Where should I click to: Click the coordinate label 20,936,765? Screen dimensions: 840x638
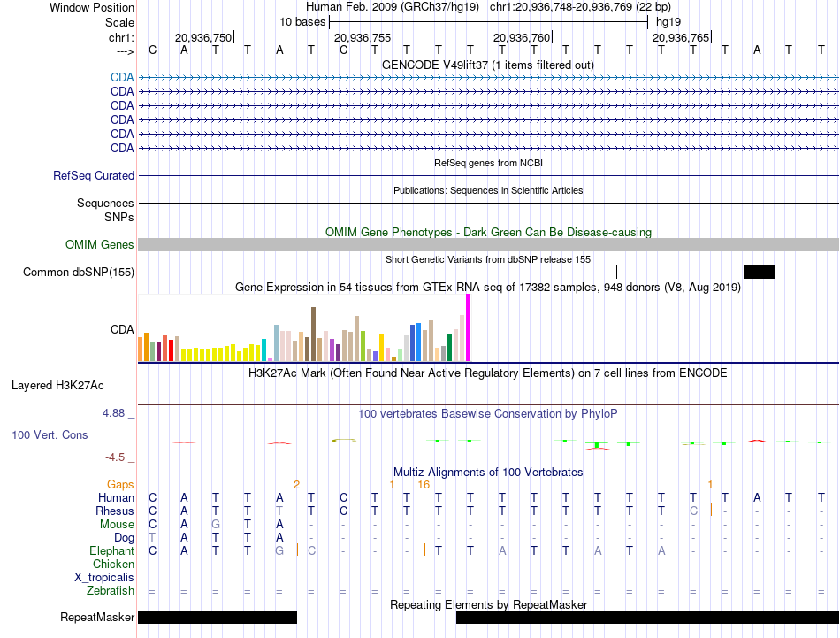[x=680, y=37]
